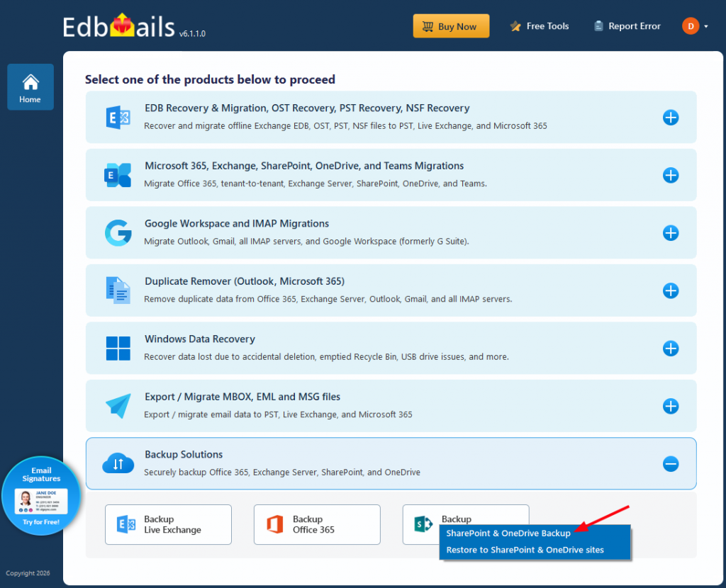Click the orange D user avatar
The width and height of the screenshot is (726, 588).
[691, 26]
